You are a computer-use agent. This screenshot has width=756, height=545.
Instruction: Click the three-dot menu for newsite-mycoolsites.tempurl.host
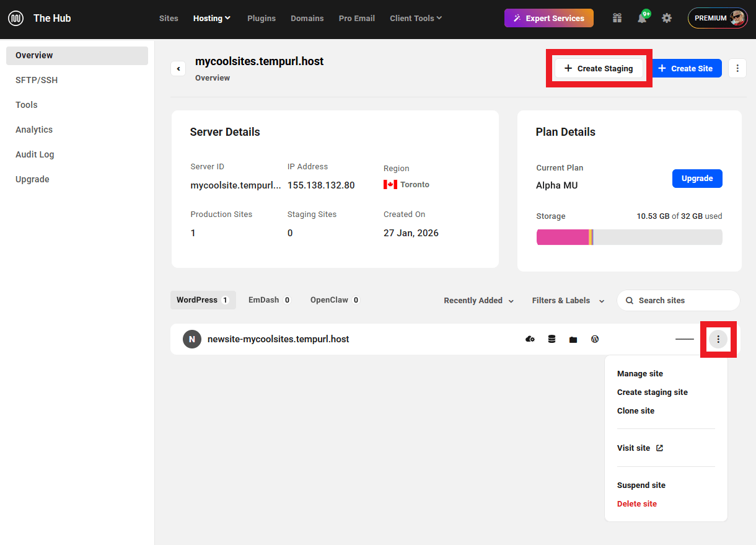tap(718, 339)
